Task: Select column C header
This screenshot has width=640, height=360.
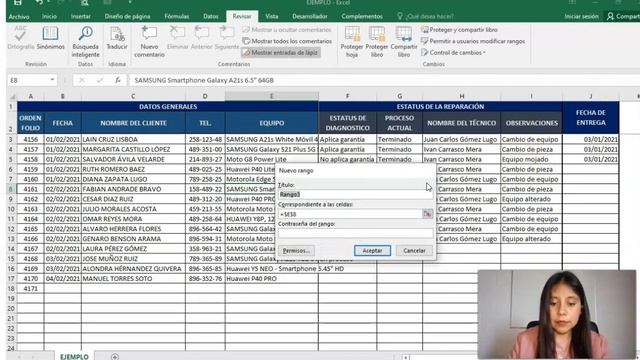Action: [133, 96]
